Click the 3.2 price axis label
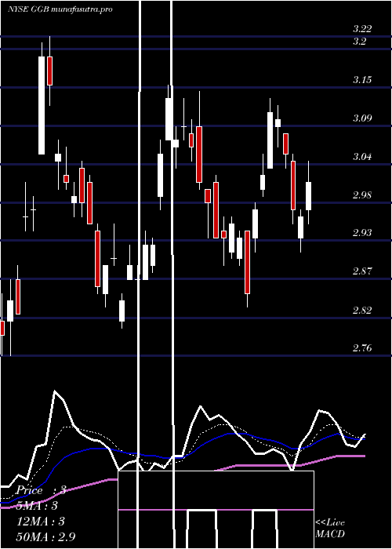Image resolution: width=392 pixels, height=549 pixels. point(359,42)
